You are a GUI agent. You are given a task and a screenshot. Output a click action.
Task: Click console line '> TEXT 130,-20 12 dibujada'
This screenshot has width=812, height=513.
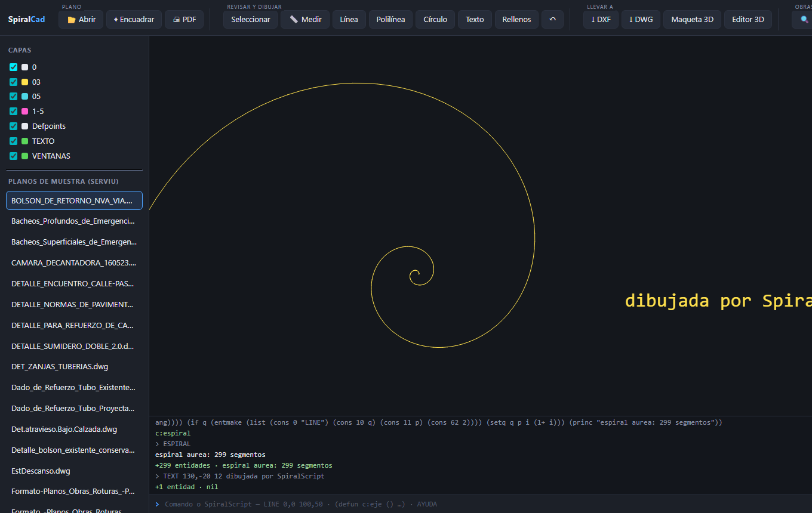pos(239,476)
